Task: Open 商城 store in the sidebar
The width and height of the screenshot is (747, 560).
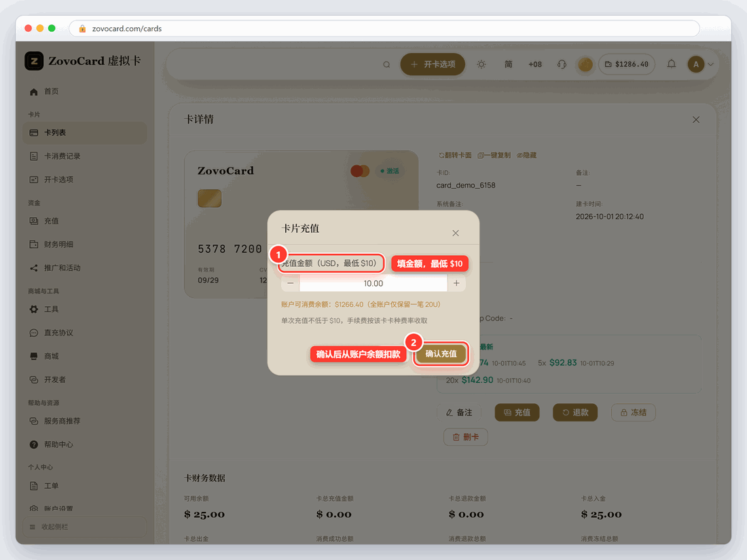Action: (85, 356)
